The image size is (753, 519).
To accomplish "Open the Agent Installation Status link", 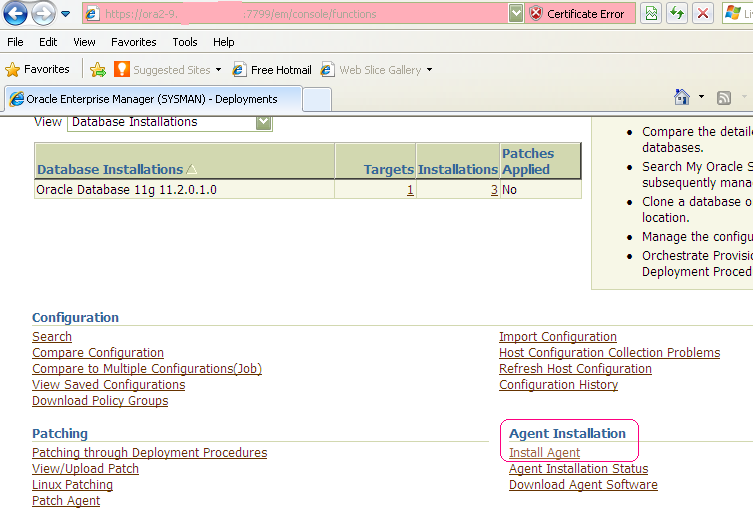I will [x=579, y=469].
